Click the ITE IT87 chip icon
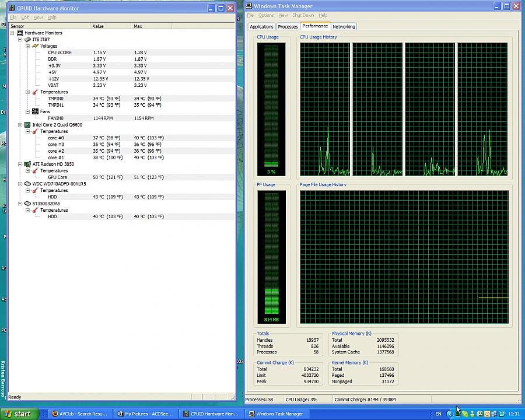Image resolution: width=525 pixels, height=420 pixels. [27, 40]
